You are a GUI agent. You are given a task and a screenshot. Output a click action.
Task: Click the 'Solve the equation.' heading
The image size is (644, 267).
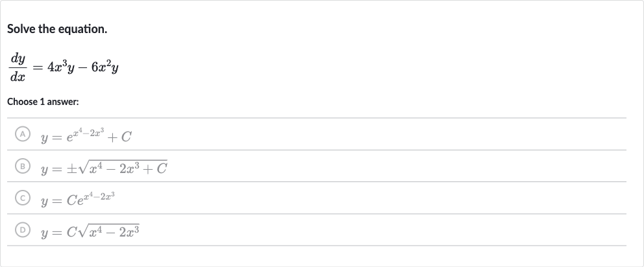coord(57,29)
